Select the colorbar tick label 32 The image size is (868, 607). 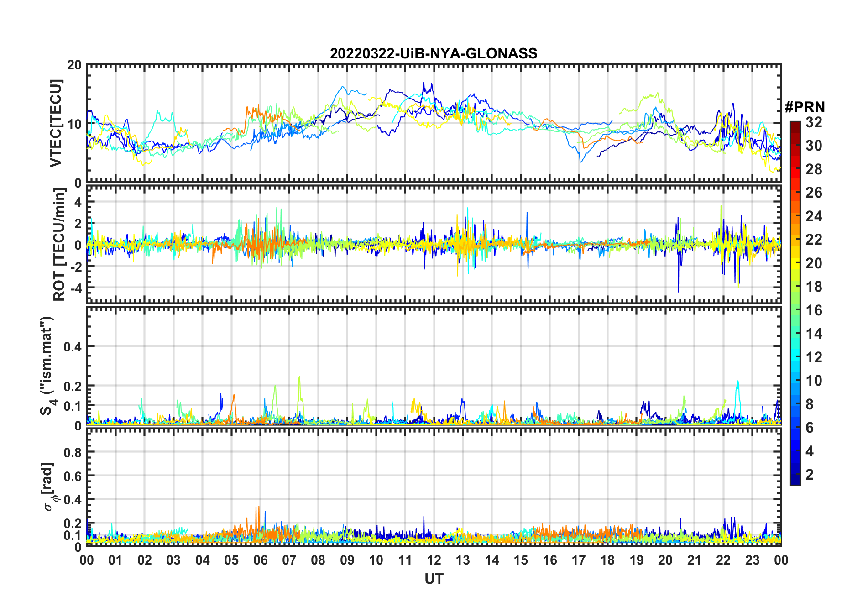tap(814, 122)
